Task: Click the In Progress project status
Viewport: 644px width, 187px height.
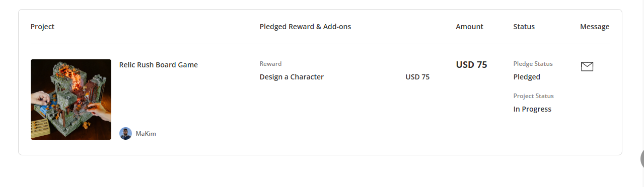Action: (x=532, y=109)
